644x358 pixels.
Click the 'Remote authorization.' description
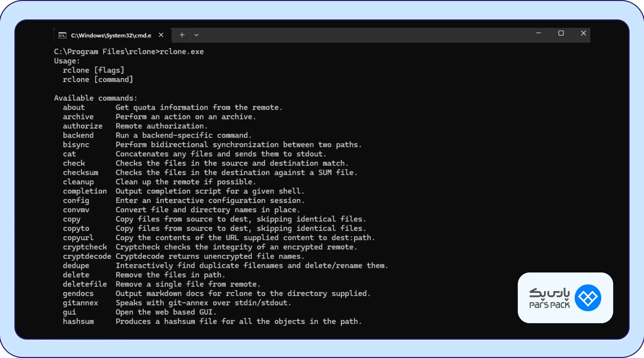tap(162, 126)
